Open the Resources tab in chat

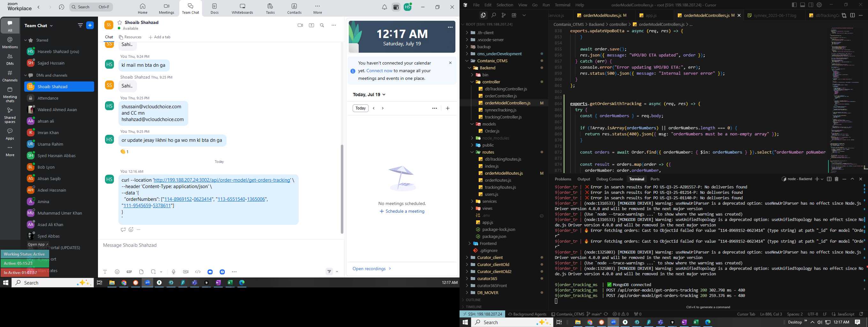pos(130,37)
